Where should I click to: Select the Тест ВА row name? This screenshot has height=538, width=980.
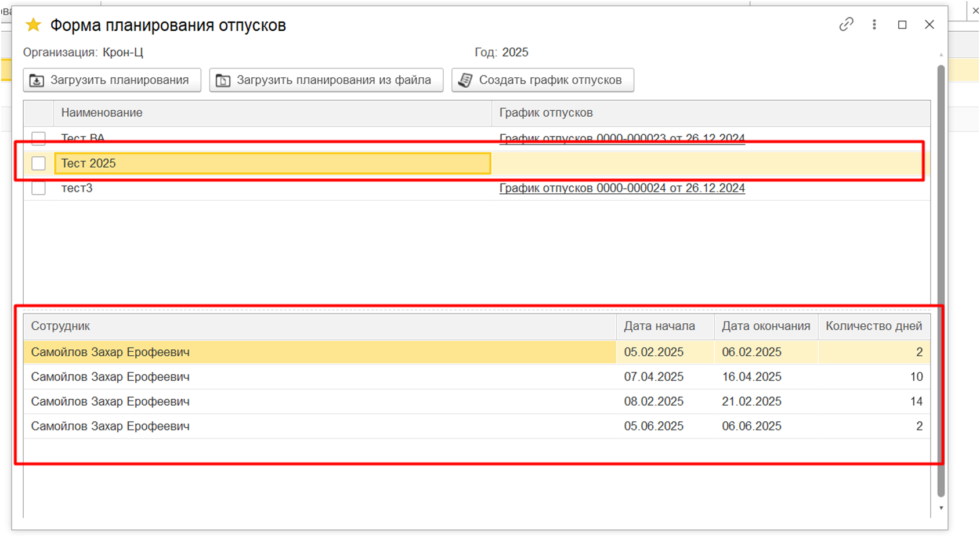click(x=83, y=138)
